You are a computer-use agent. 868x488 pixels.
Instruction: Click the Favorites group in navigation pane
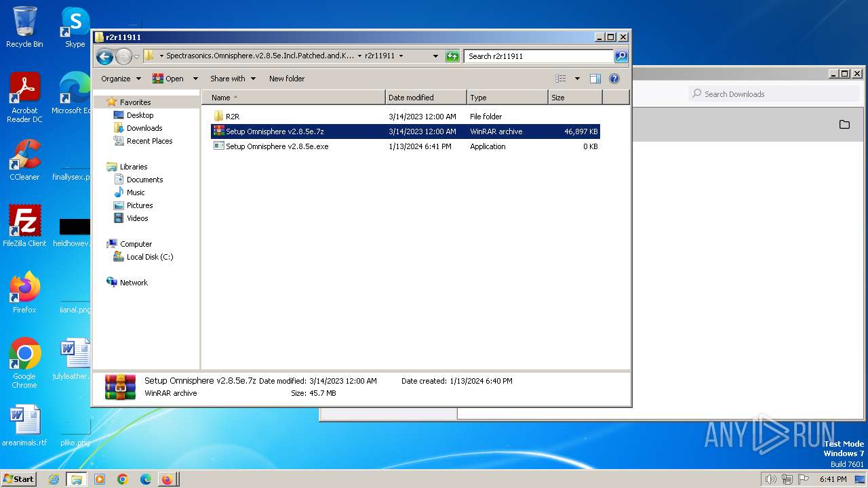point(135,102)
